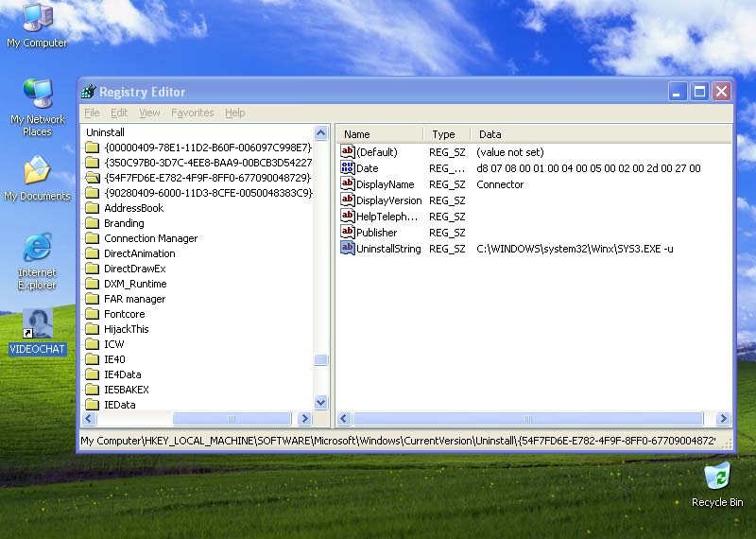Open My Documents desktop icon
Screen dimensions: 756x539
pyautogui.click(x=37, y=178)
